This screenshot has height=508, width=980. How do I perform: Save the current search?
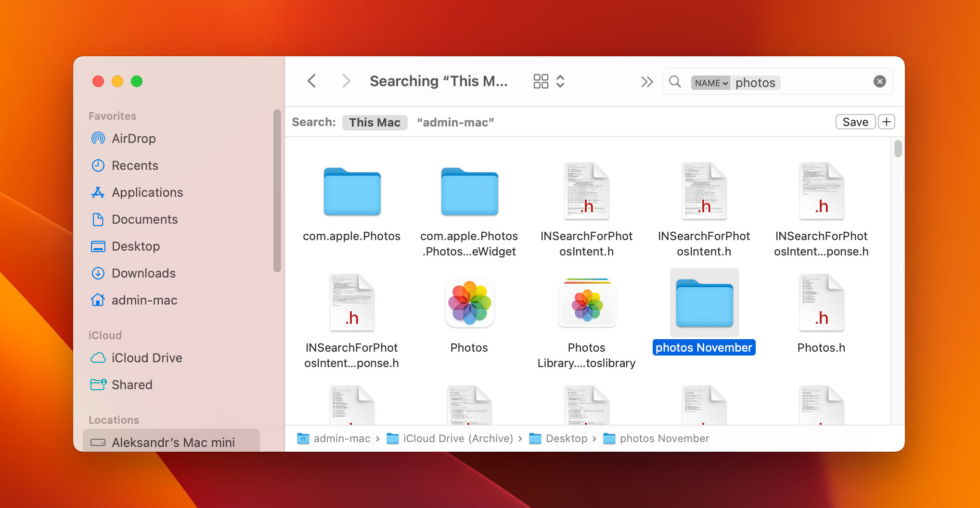(855, 122)
